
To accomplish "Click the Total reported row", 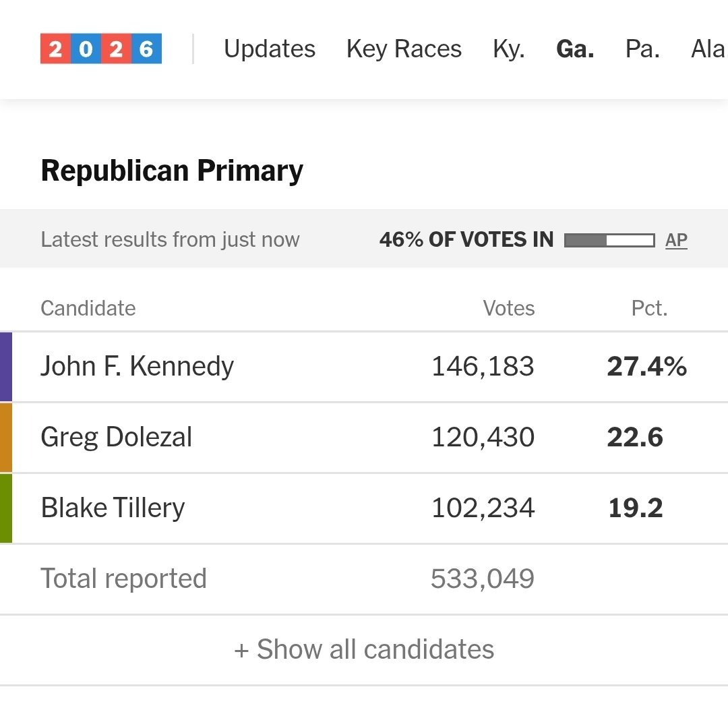I will (x=364, y=579).
